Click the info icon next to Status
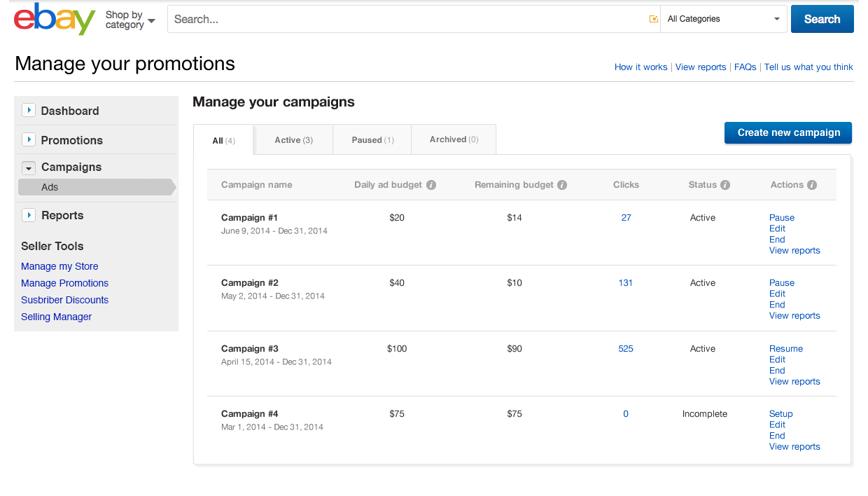868x496 pixels. click(x=725, y=185)
